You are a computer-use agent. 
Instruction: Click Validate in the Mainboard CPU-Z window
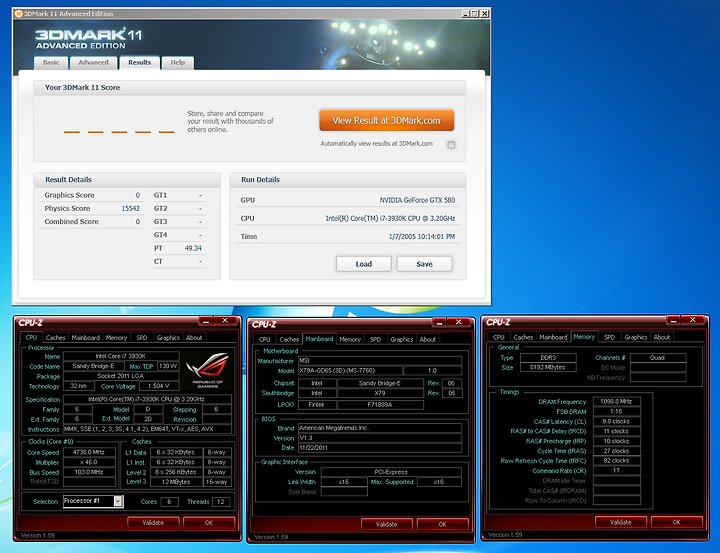click(x=387, y=524)
